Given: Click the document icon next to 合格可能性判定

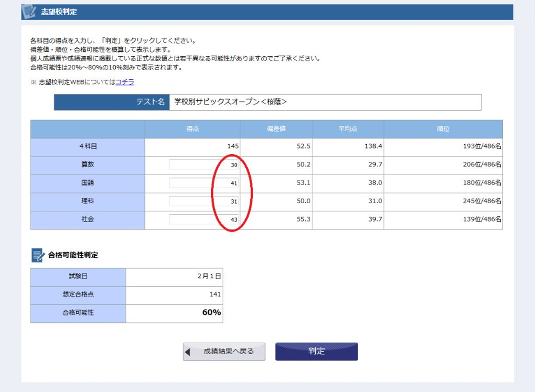Looking at the screenshot, I should 37,255.
